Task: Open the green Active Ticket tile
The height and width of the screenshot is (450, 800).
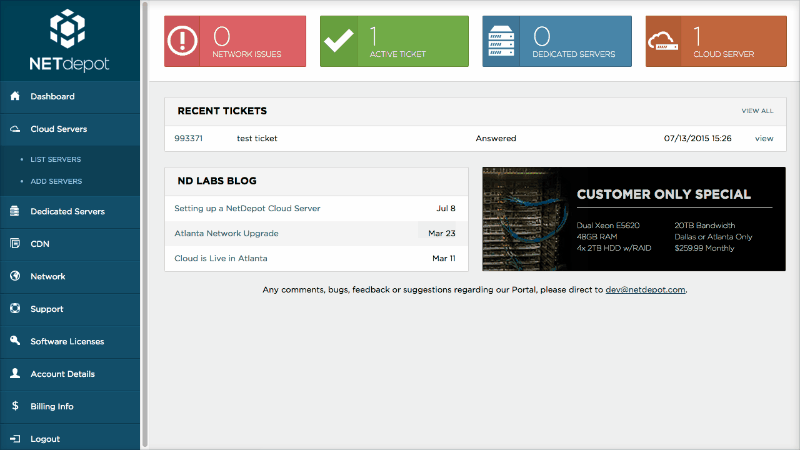Action: point(396,41)
